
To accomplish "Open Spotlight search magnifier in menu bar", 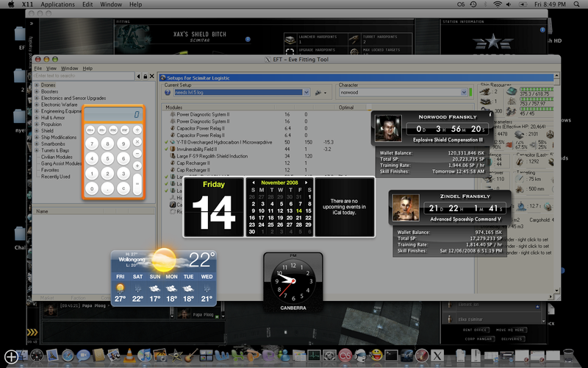I will click(576, 4).
